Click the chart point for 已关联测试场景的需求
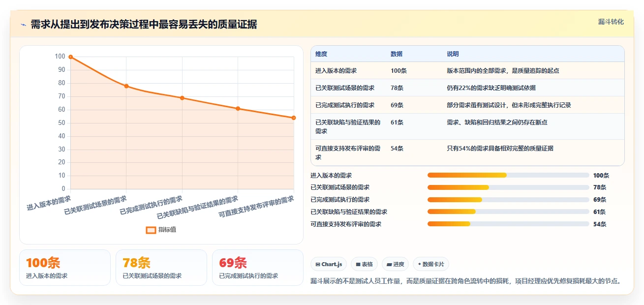644x305 pixels. click(126, 86)
